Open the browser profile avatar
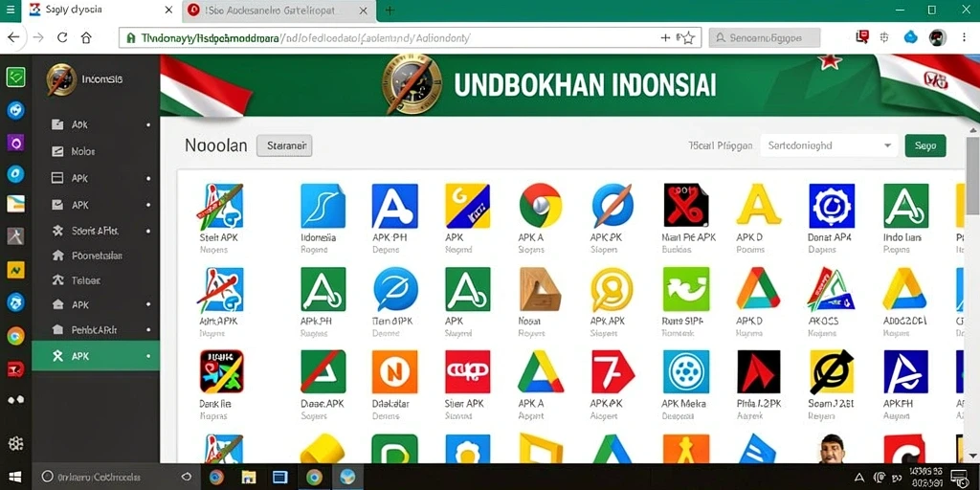Screen dimensions: 980x490 (938, 37)
